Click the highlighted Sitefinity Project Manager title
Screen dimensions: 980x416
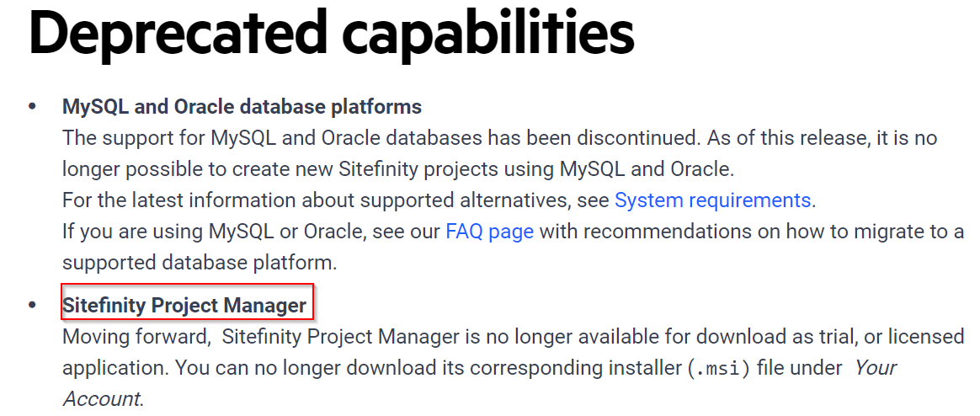click(x=184, y=306)
